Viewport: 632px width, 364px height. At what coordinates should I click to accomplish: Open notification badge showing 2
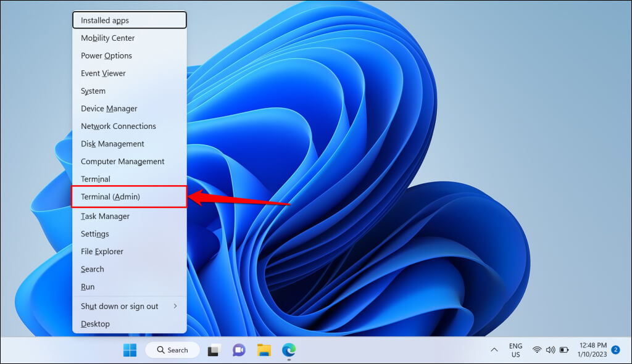click(615, 349)
